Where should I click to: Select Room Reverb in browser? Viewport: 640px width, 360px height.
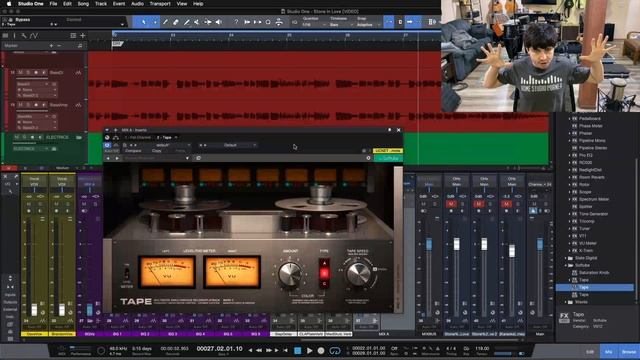click(591, 177)
